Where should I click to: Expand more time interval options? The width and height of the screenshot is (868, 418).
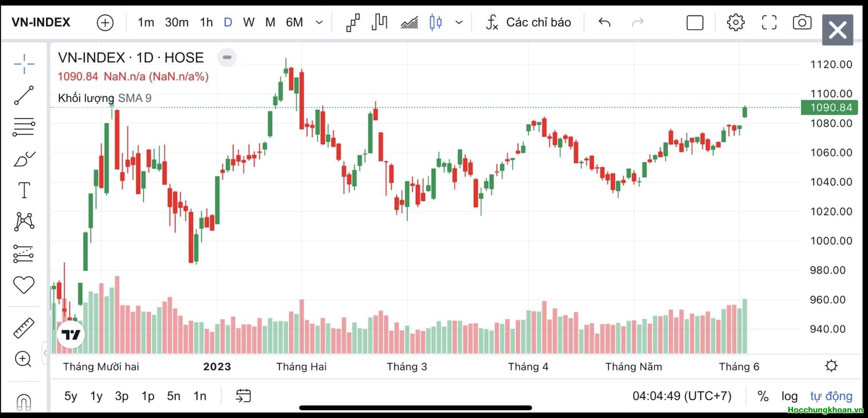pos(320,22)
